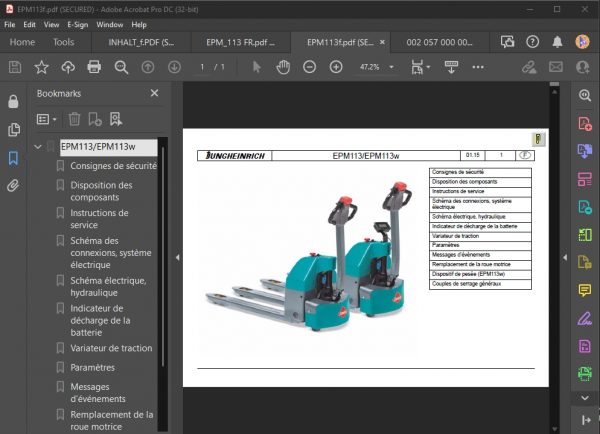Open Messages d'événements bookmark

98,393
